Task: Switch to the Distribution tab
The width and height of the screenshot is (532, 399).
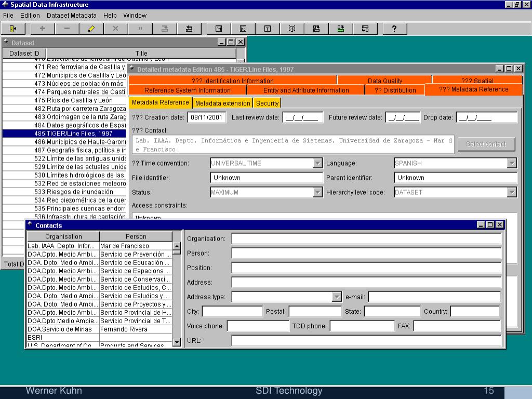Action: click(395, 90)
